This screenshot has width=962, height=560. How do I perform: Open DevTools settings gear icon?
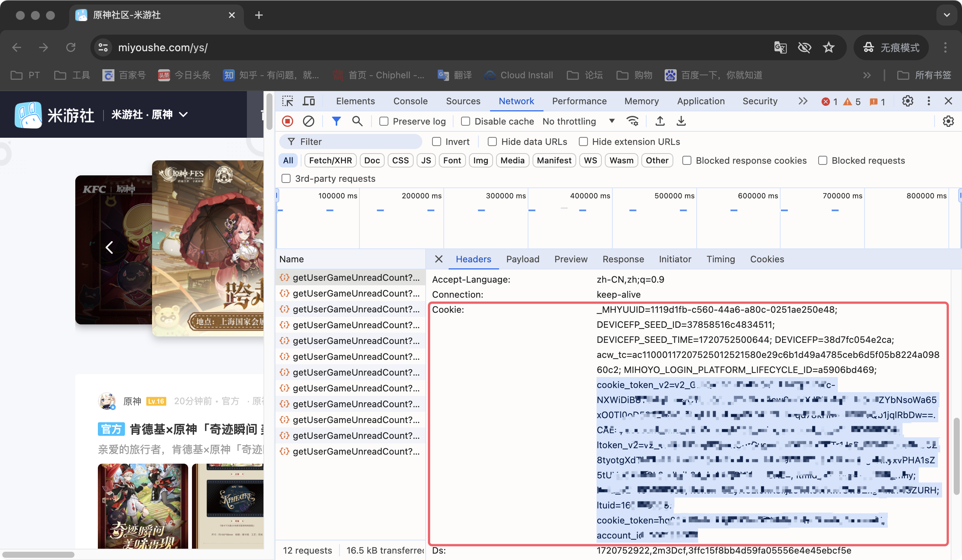pyautogui.click(x=908, y=101)
